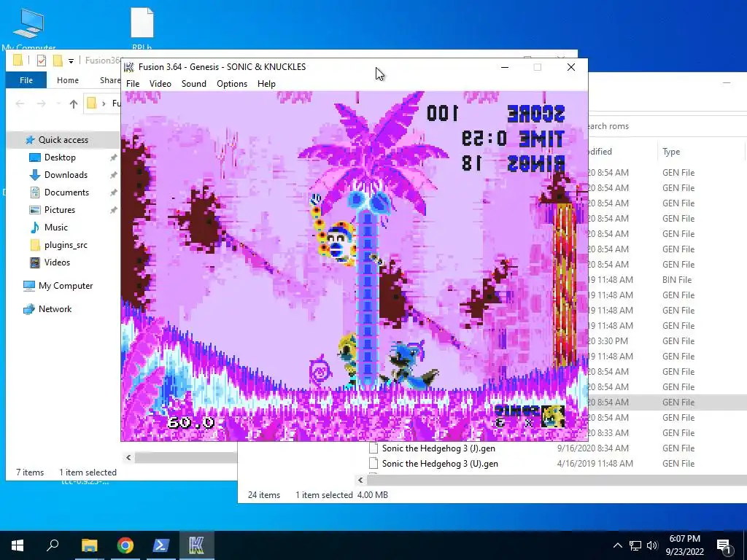
Task: Open File Explorer from the taskbar
Action: (89, 545)
